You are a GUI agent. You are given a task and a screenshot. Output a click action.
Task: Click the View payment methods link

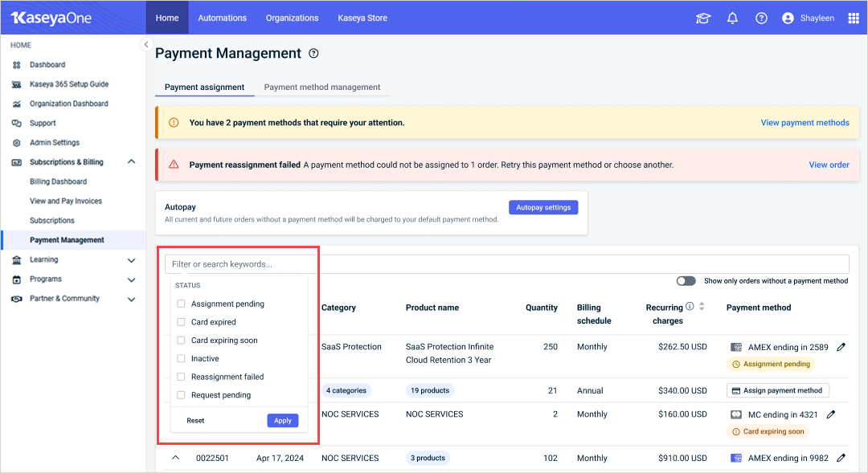[x=805, y=123]
